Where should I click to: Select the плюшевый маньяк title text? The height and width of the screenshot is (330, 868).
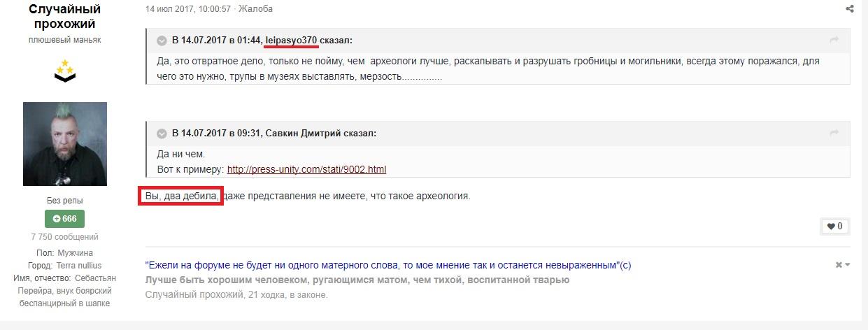click(64, 40)
